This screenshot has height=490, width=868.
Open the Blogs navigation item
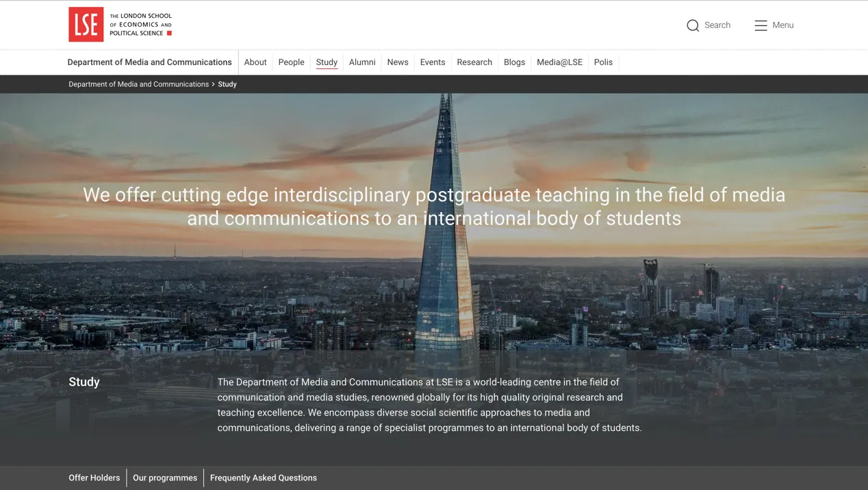tap(514, 62)
